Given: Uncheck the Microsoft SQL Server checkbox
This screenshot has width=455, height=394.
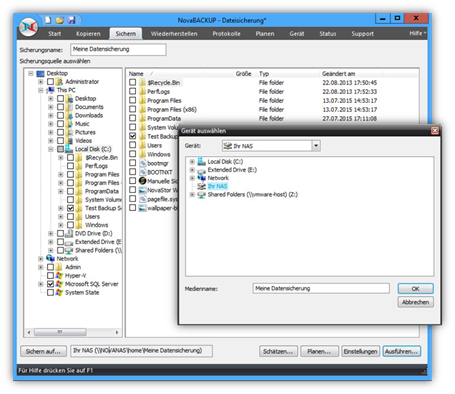Looking at the screenshot, I should pyautogui.click(x=50, y=284).
